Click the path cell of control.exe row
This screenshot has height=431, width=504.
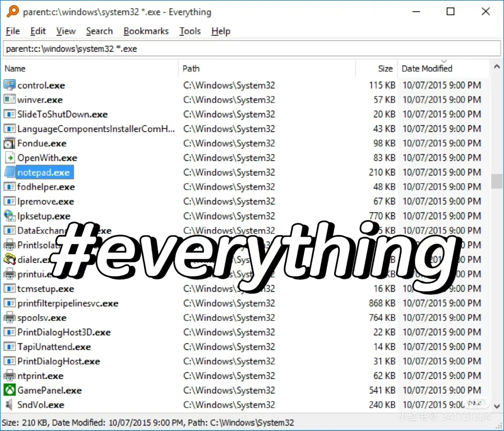(x=229, y=85)
